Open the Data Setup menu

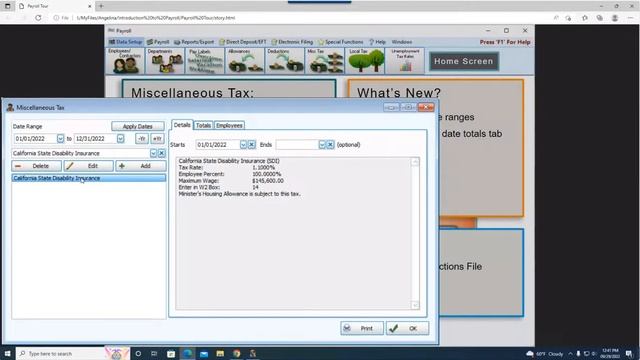[126, 42]
